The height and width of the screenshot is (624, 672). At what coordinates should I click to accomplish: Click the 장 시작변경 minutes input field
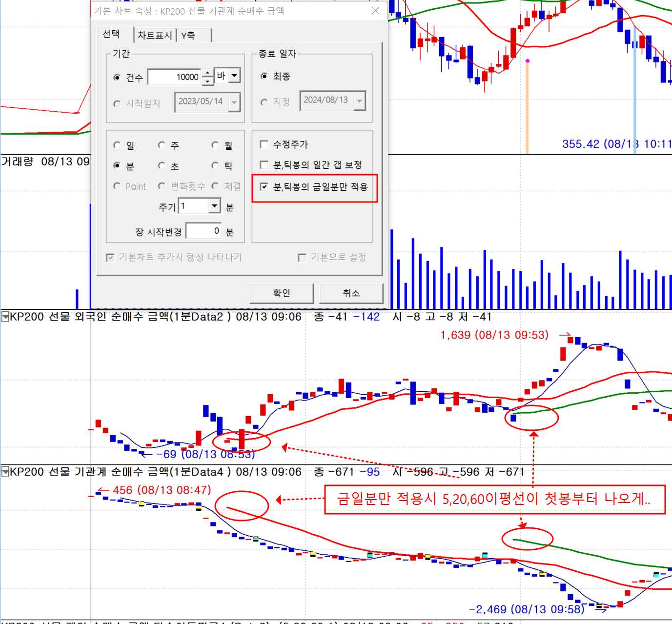coord(204,231)
